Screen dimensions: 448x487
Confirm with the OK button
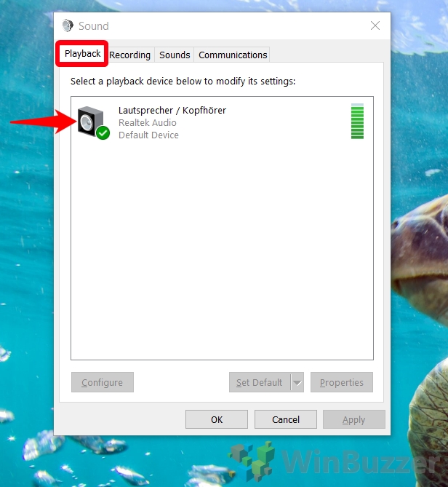217,419
